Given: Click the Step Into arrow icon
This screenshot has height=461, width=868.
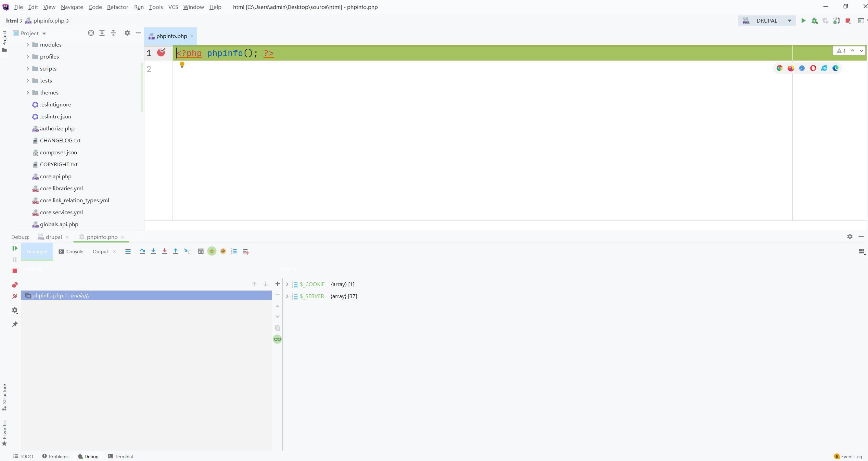Looking at the screenshot, I should tap(153, 251).
